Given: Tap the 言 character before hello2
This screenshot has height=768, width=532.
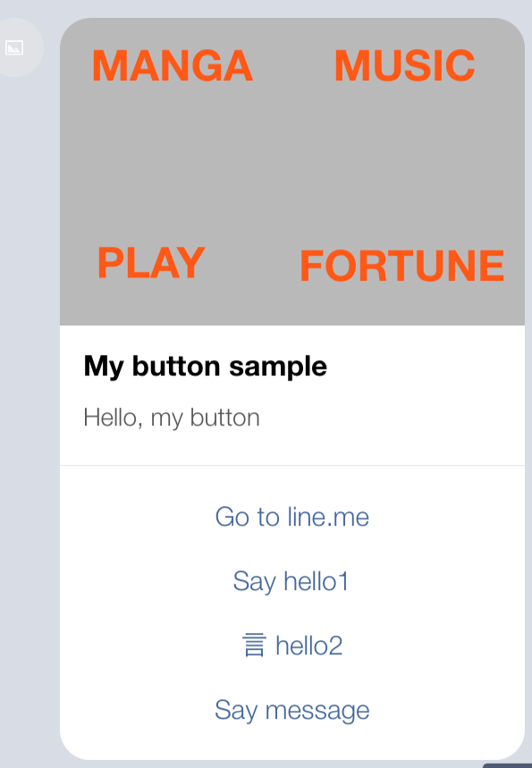Looking at the screenshot, I should (254, 645).
